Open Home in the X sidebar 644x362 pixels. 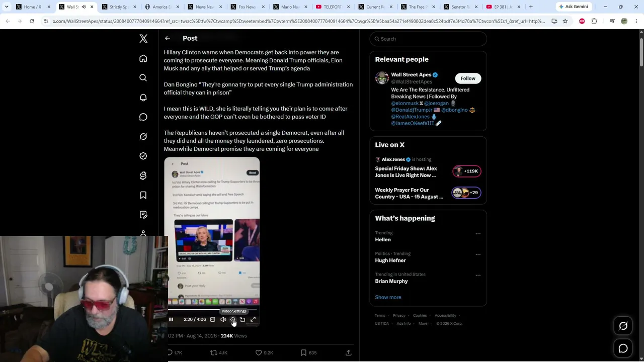(x=143, y=59)
